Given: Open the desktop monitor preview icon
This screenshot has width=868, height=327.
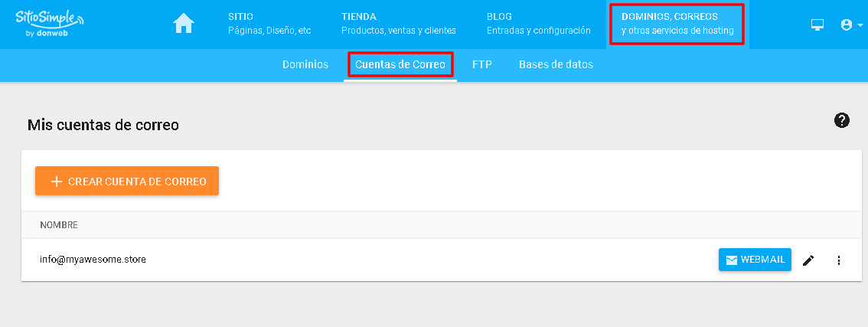Looking at the screenshot, I should (x=817, y=25).
